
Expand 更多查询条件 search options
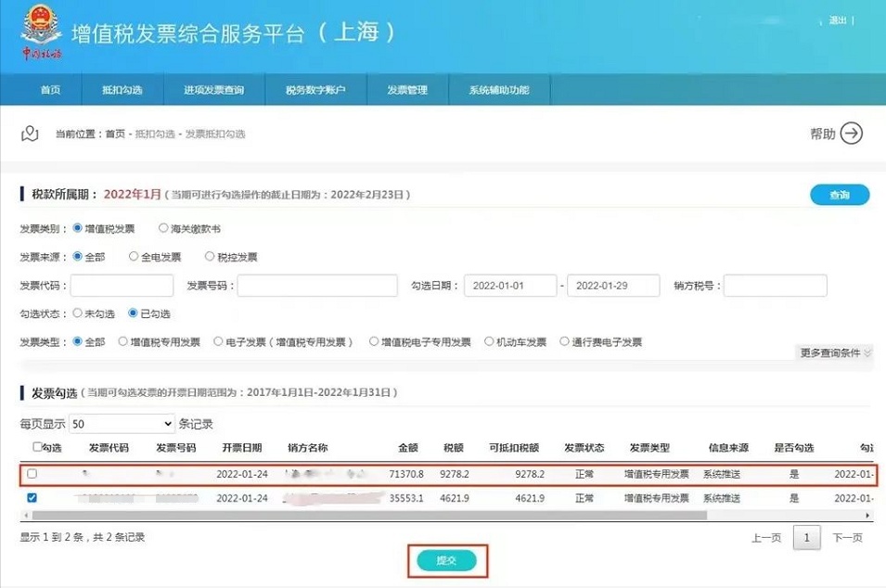pos(835,352)
